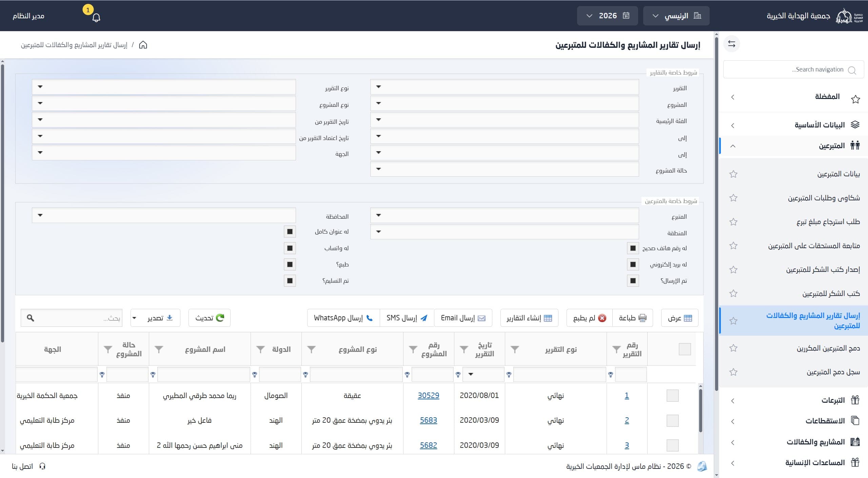The height and width of the screenshot is (478, 868).
Task: Favorite star next to سجل دمج المتبرعين
Action: pyautogui.click(x=733, y=372)
